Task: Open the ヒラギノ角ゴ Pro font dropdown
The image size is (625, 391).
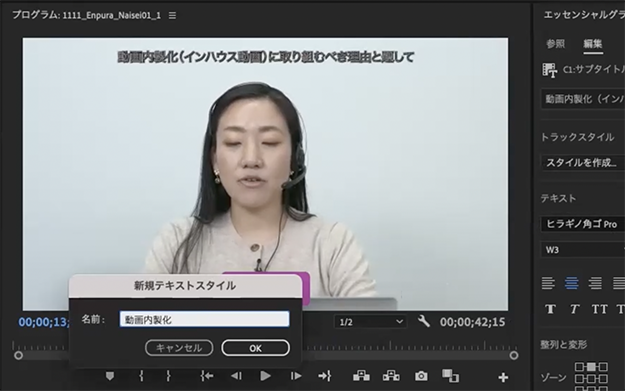Action: tap(583, 224)
